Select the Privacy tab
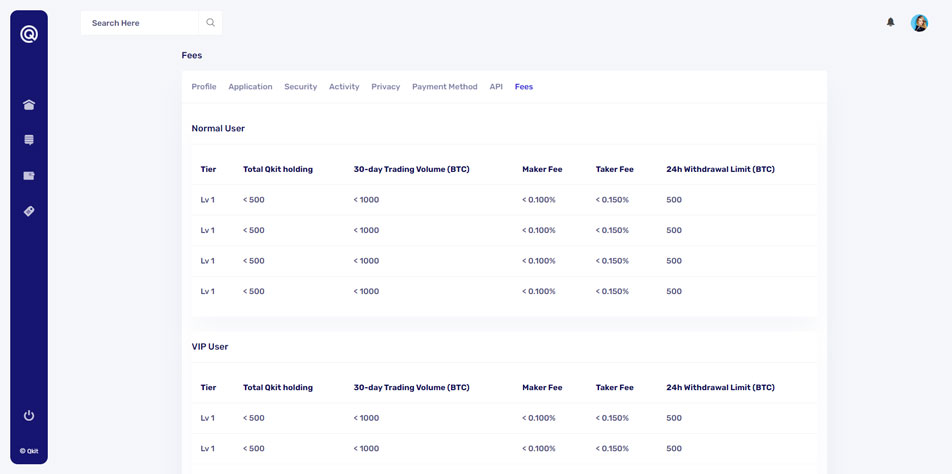952x474 pixels. point(385,87)
